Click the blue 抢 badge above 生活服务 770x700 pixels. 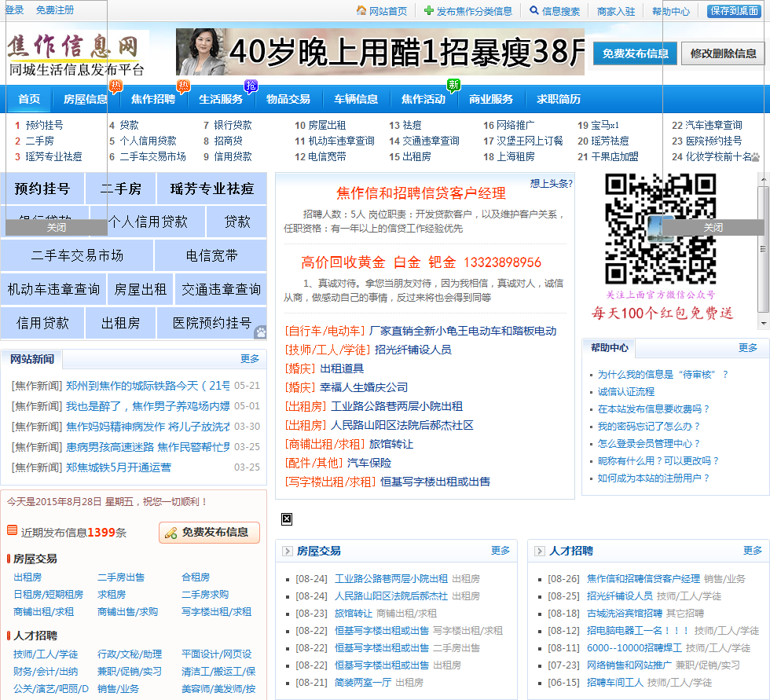pyautogui.click(x=251, y=86)
